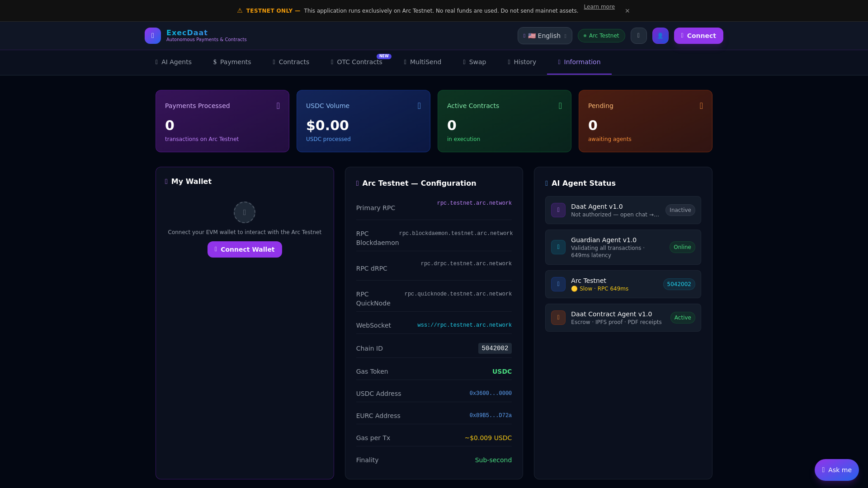Click the Payments Processed card
Screen dimensions: 868x488
pyautogui.click(x=222, y=121)
